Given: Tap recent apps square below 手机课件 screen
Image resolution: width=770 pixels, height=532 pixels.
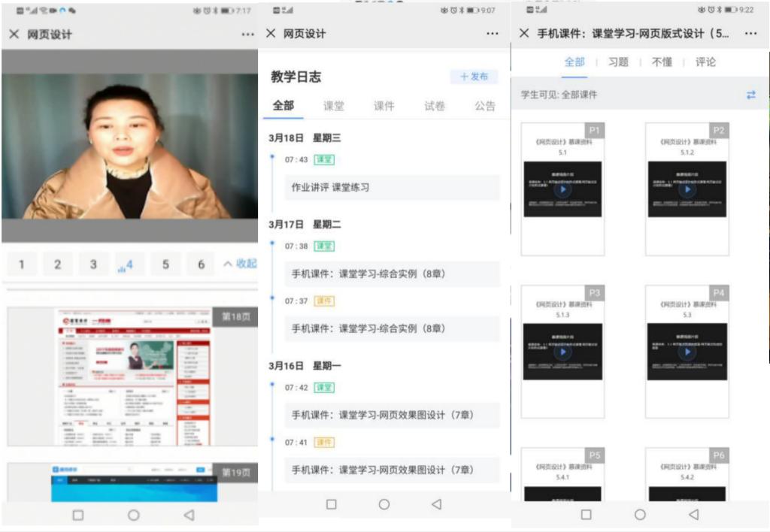Looking at the screenshot, I should pos(587,515).
